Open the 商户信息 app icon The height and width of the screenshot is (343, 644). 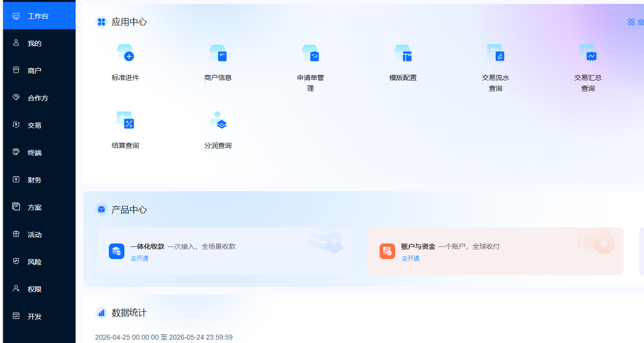(x=218, y=53)
